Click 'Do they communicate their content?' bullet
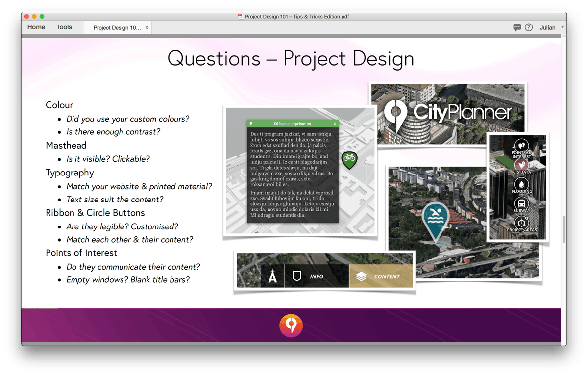This screenshot has height=376, width=588. pos(133,267)
